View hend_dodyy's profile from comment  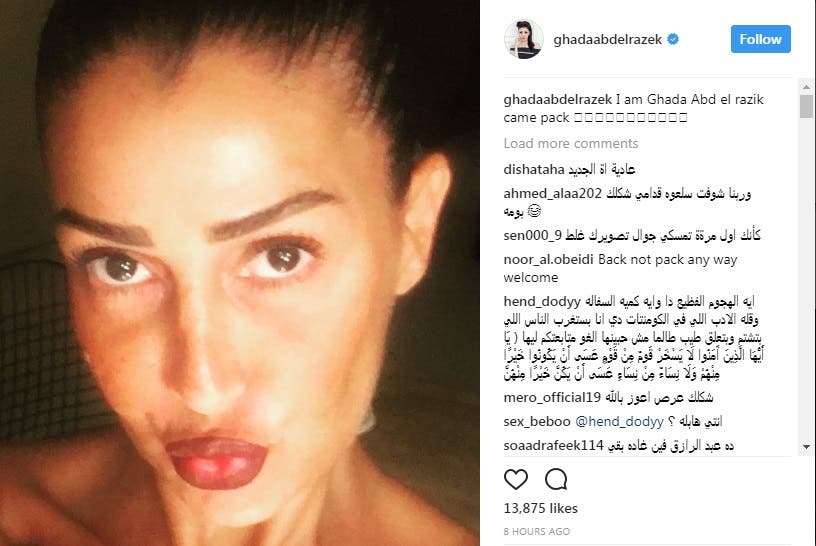pyautogui.click(x=542, y=301)
